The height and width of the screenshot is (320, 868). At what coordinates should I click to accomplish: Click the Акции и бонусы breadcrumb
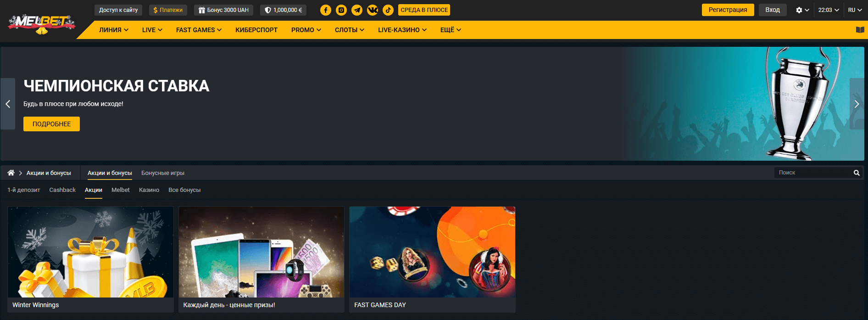[x=49, y=173]
